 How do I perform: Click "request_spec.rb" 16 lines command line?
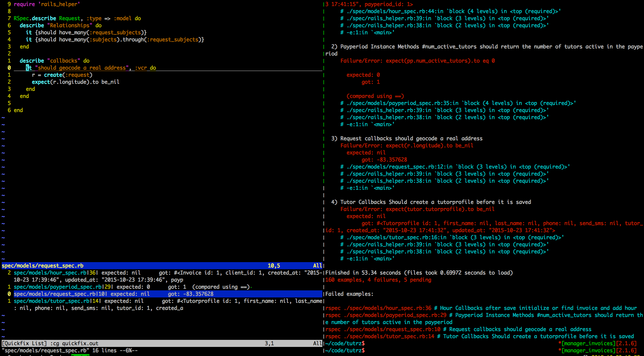pos(70,350)
